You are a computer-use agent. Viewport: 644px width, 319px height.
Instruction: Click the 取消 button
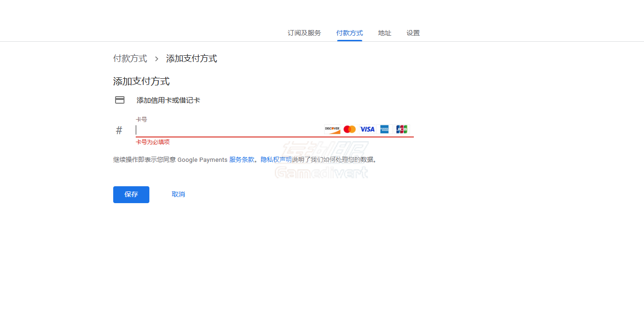pos(178,194)
